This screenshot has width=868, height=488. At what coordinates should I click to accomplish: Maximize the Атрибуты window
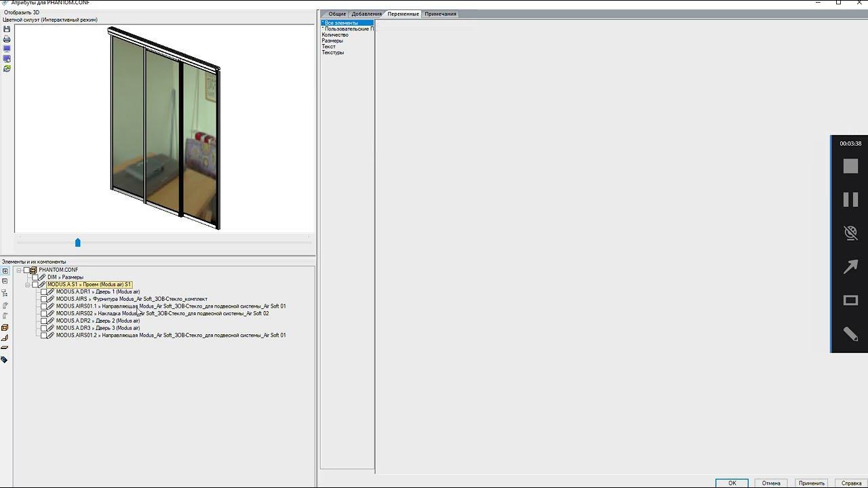pos(839,3)
